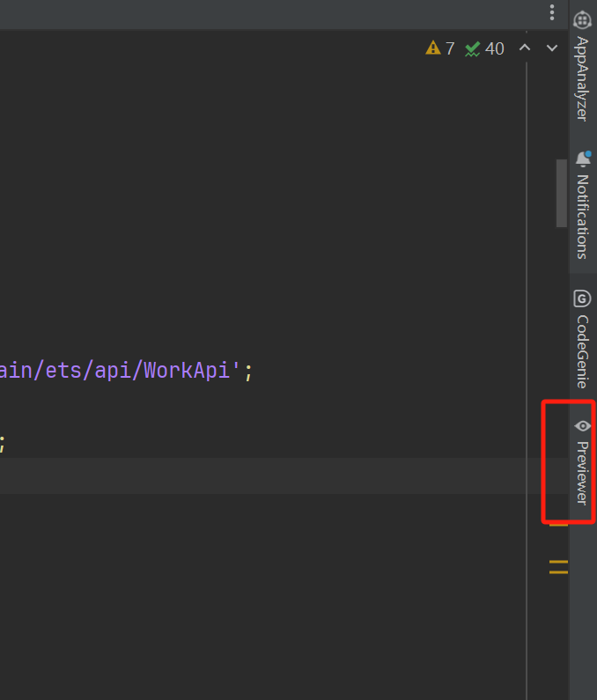Jump to previous highlighted problem with up chevron

pyautogui.click(x=525, y=48)
